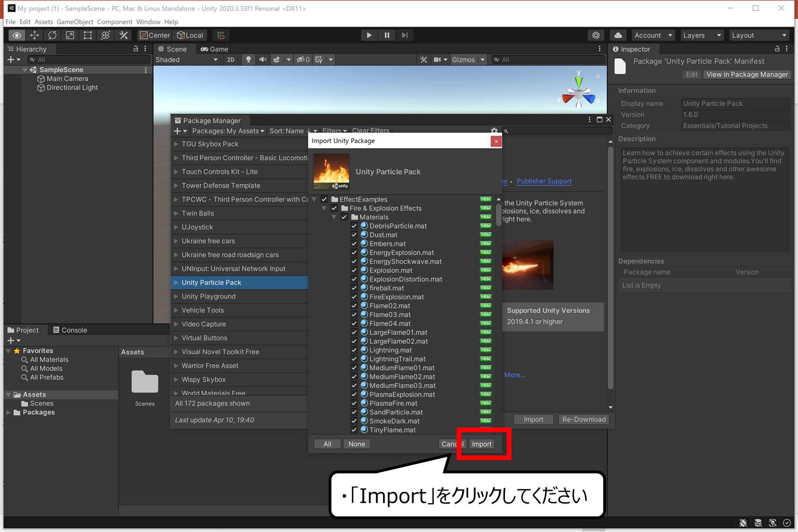Open the GameObject menu
The height and width of the screenshot is (532, 798).
pos(75,22)
